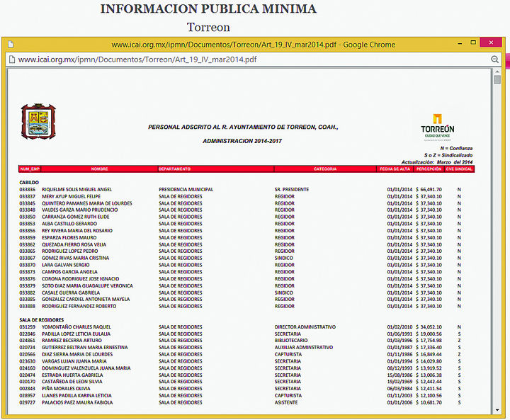Click the FECHA DE ALTA column header

pyautogui.click(x=395, y=169)
